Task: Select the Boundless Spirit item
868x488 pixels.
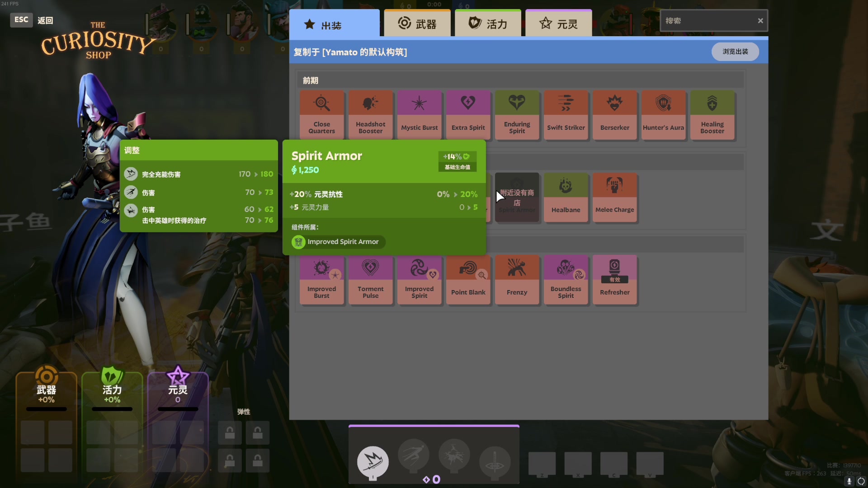Action: coord(566,280)
